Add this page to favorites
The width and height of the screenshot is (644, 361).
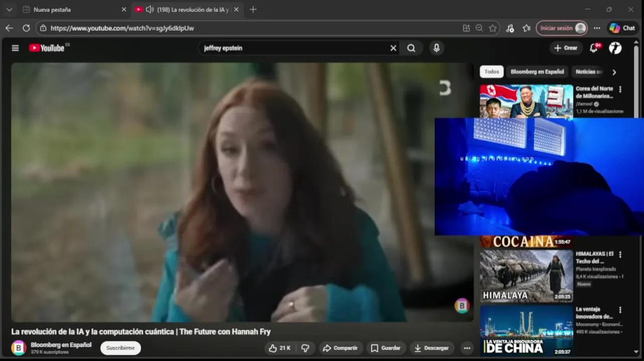point(493,28)
